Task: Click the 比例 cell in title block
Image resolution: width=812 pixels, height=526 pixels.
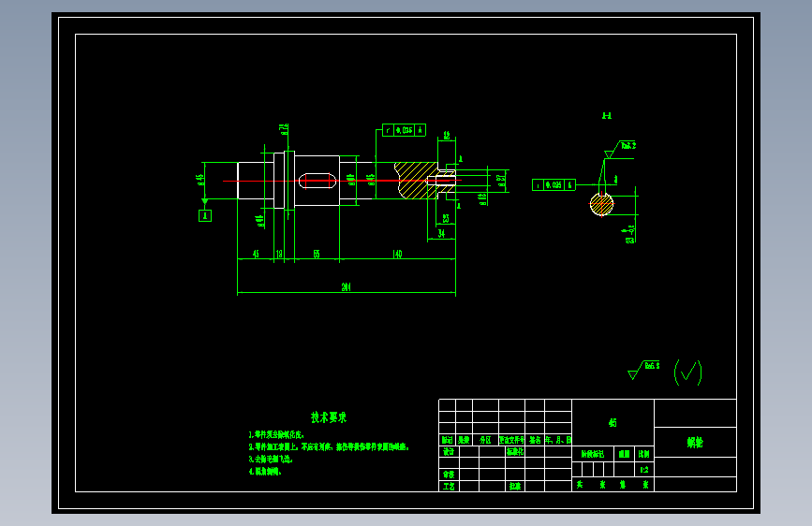Action: (x=644, y=454)
